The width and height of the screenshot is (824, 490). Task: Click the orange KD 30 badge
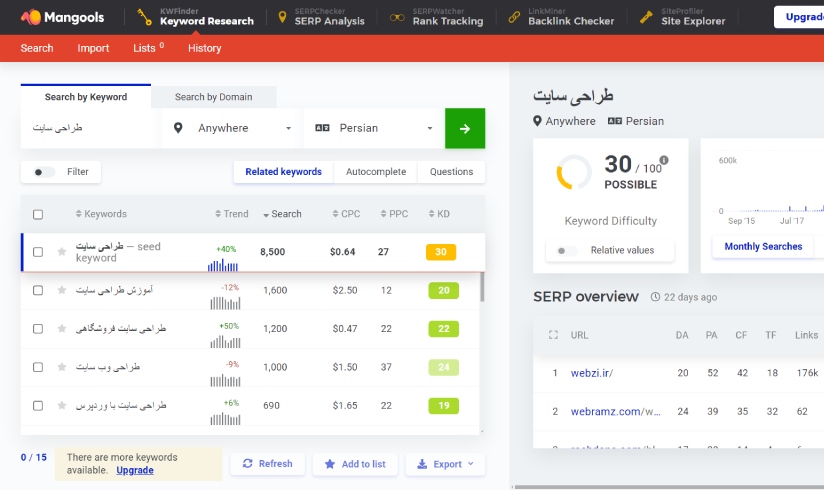pos(441,252)
